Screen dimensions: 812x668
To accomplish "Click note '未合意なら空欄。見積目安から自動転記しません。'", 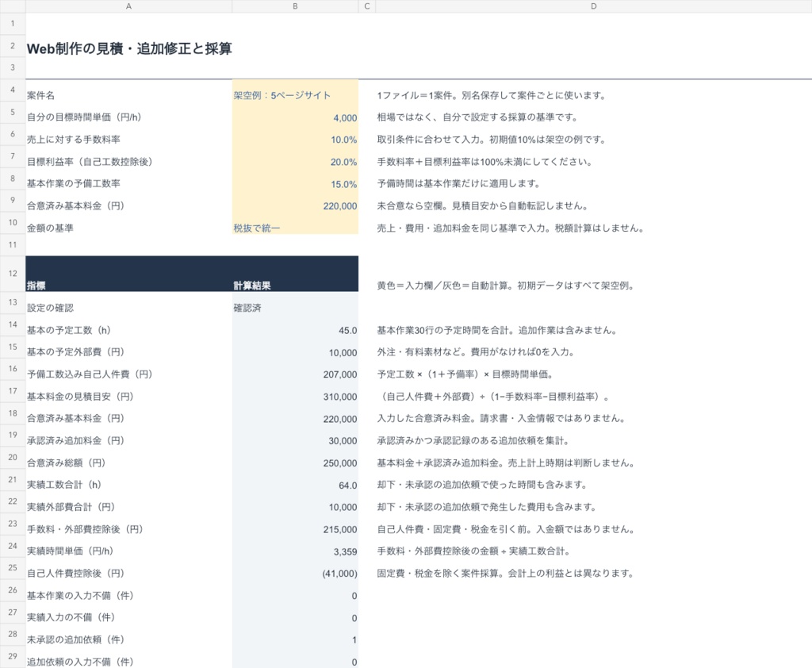I will click(x=482, y=205).
